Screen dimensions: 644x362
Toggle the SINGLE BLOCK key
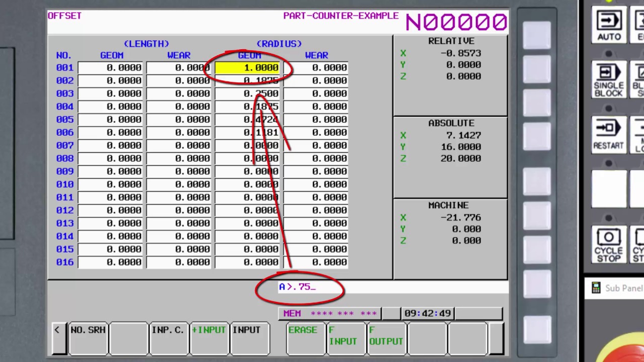click(609, 79)
